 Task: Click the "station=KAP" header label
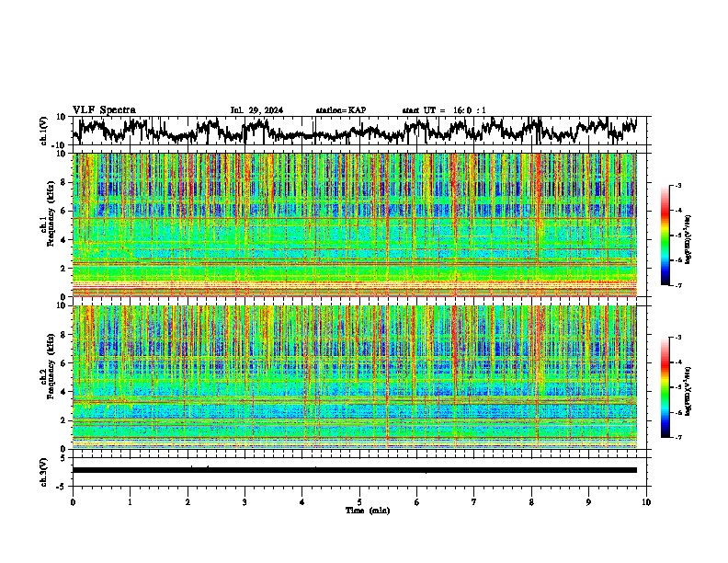pos(341,110)
